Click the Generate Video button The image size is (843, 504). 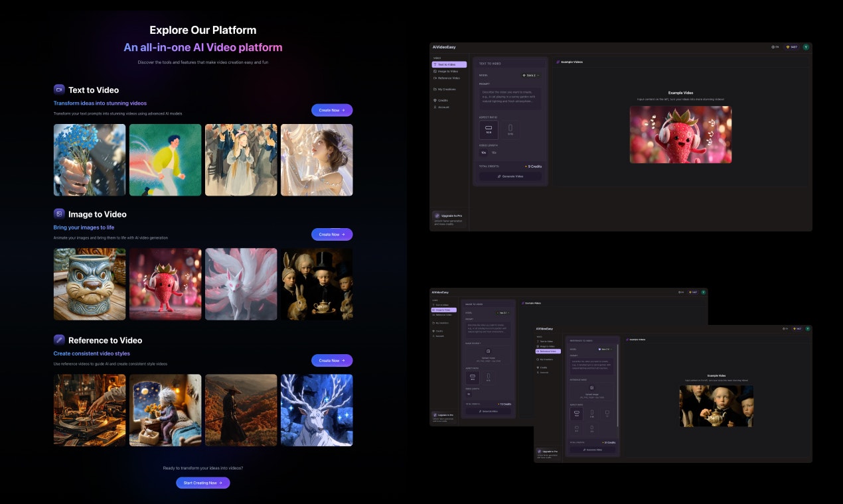pyautogui.click(x=511, y=176)
